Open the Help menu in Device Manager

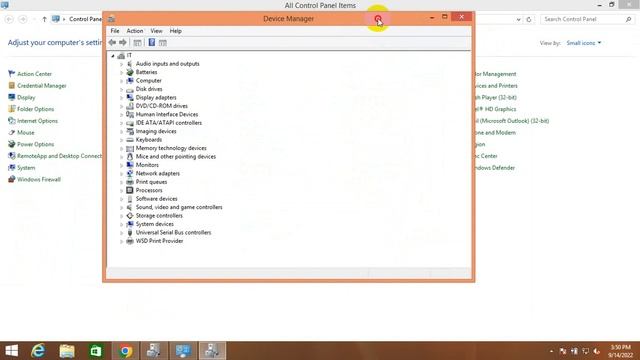tap(176, 31)
